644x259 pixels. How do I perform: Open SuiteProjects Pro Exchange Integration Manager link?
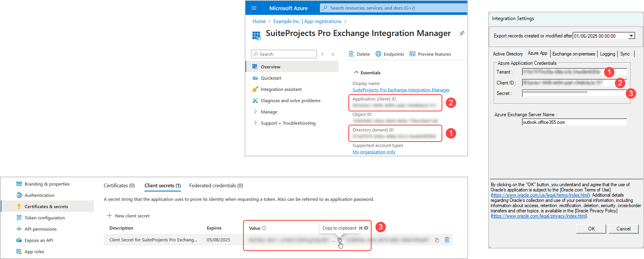401,90
